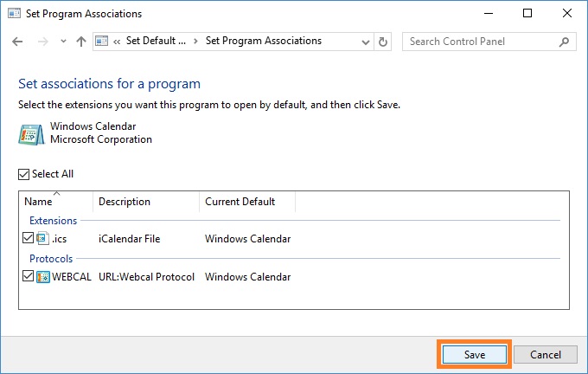Open the Recent locations dropdown arrow

pyautogui.click(x=63, y=42)
